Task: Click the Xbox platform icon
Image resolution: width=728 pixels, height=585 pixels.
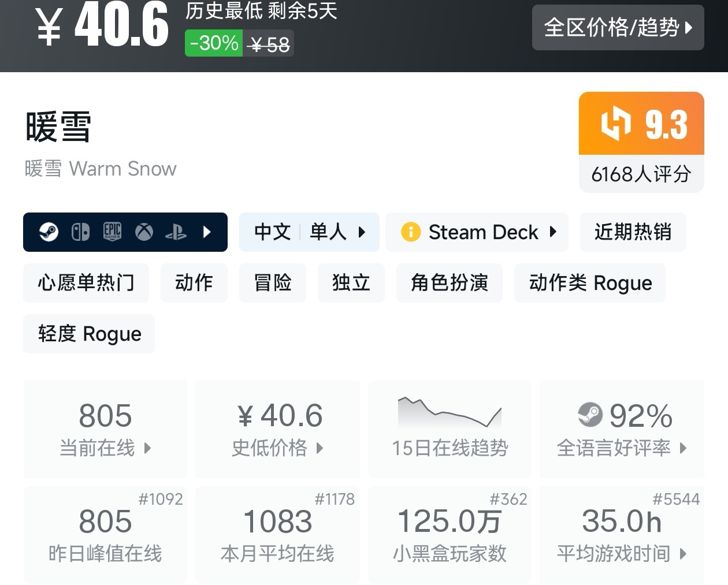Action: click(x=144, y=232)
